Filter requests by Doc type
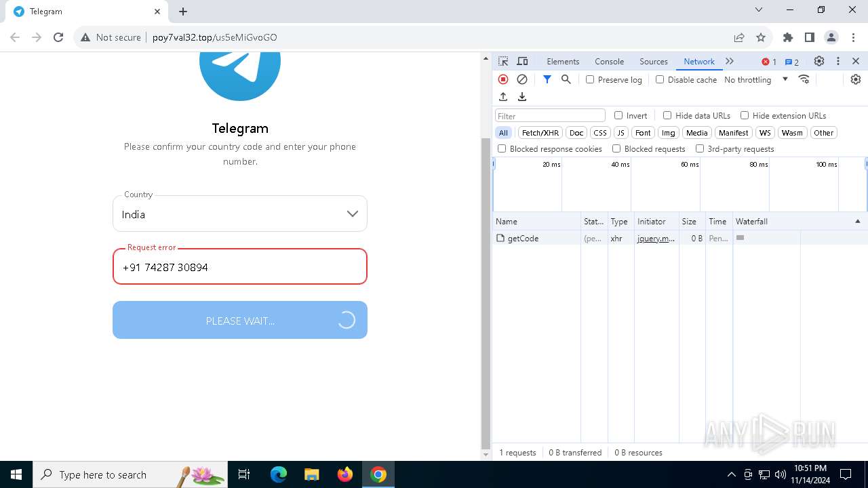This screenshot has width=868, height=488. (x=576, y=133)
